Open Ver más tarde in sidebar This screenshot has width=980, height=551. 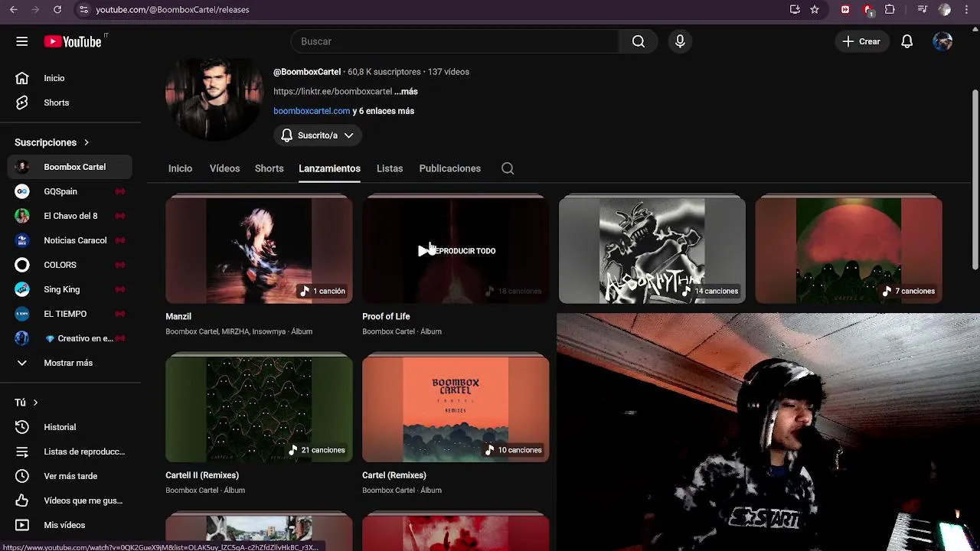pos(70,476)
